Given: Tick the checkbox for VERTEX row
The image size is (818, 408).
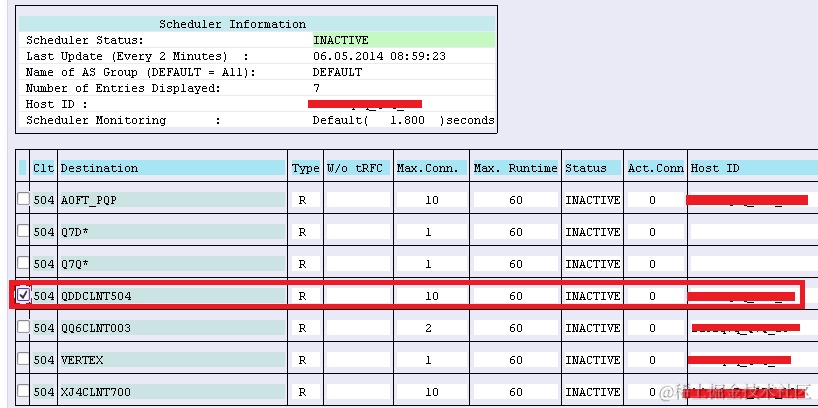Looking at the screenshot, I should click(x=23, y=358).
